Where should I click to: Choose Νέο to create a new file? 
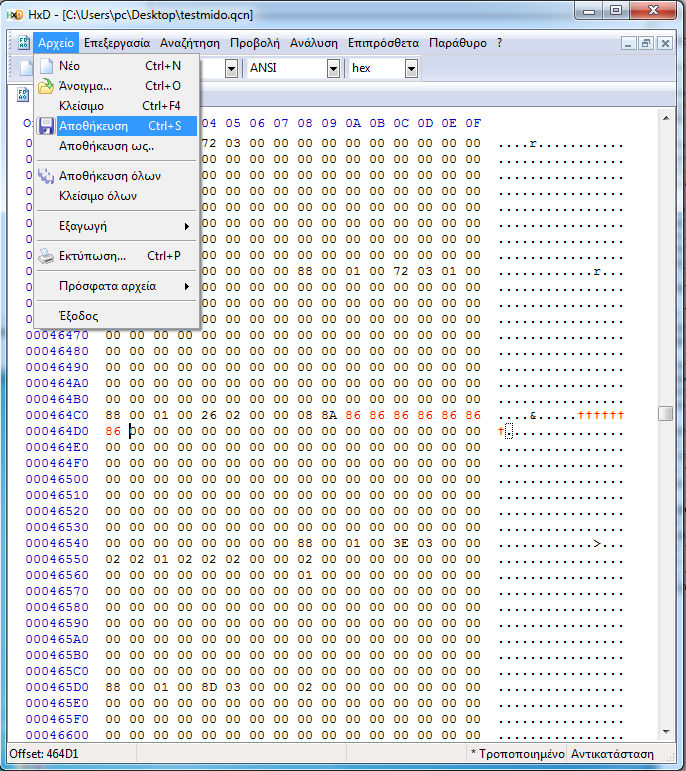[x=70, y=66]
